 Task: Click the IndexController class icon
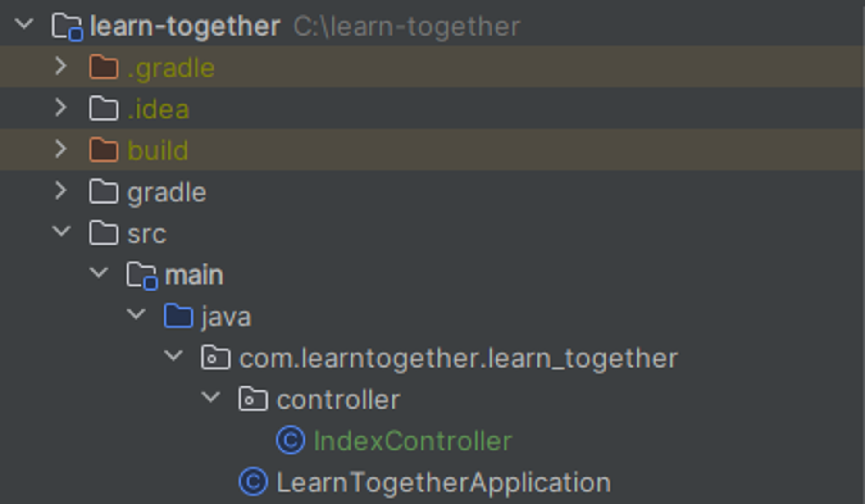[291, 440]
